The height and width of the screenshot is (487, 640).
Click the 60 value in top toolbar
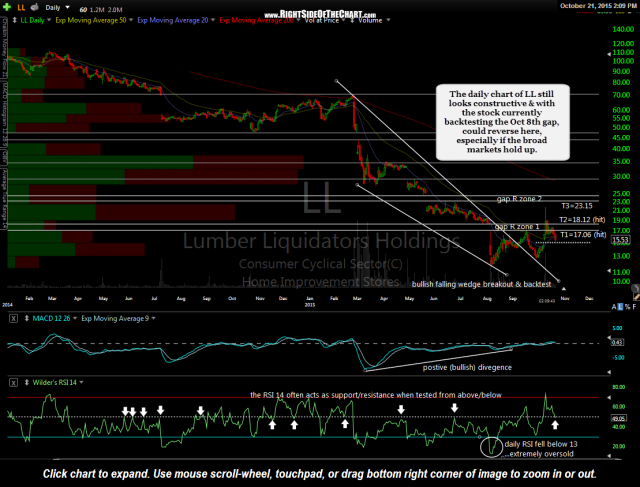click(83, 9)
